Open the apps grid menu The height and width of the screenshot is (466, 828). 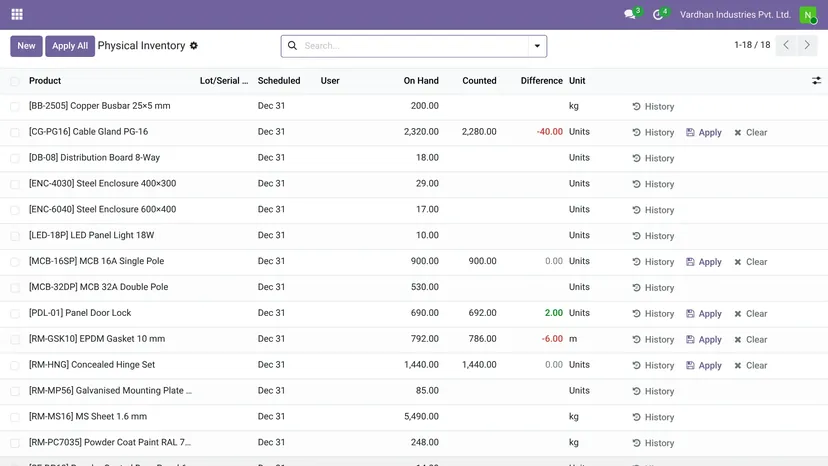click(17, 14)
